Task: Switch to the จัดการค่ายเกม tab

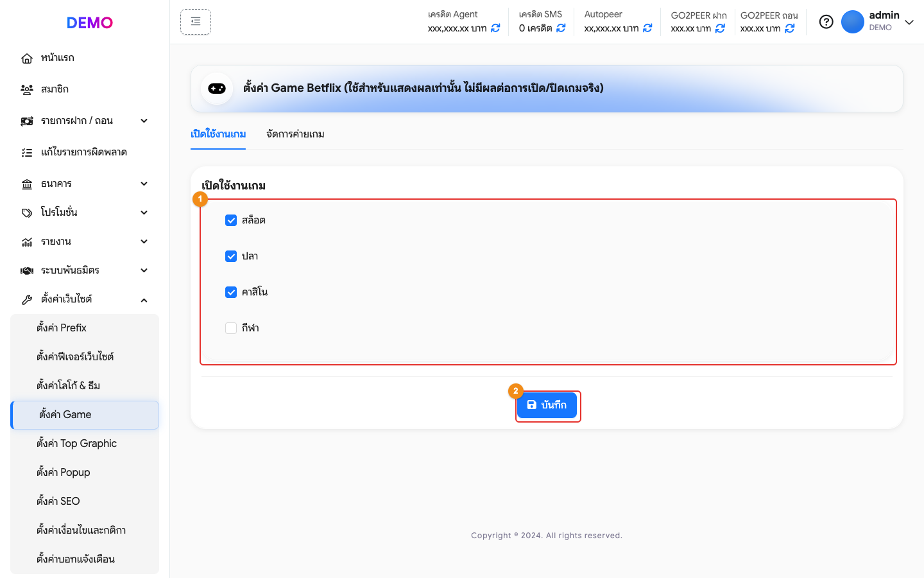Action: [295, 134]
